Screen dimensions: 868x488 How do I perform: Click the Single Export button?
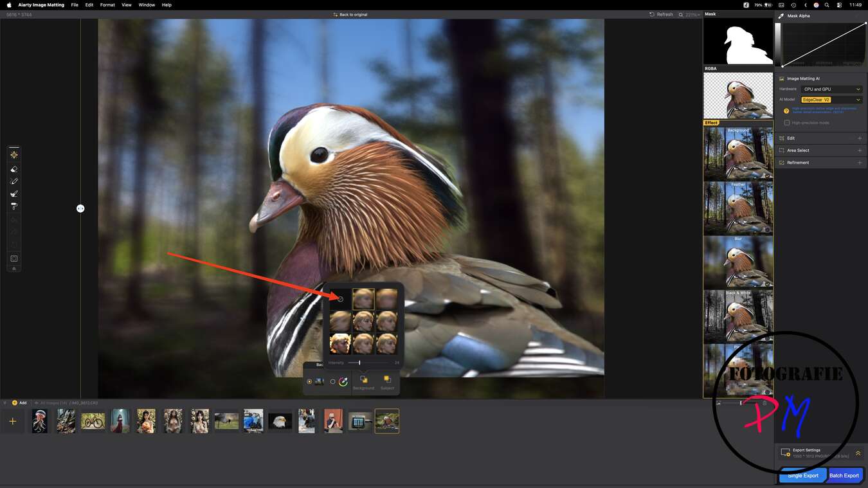point(802,475)
